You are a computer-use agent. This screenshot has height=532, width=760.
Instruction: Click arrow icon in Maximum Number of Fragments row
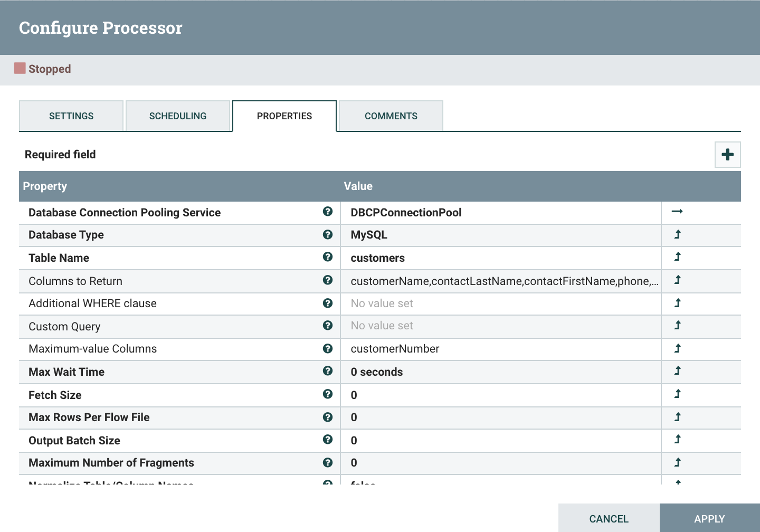click(678, 462)
